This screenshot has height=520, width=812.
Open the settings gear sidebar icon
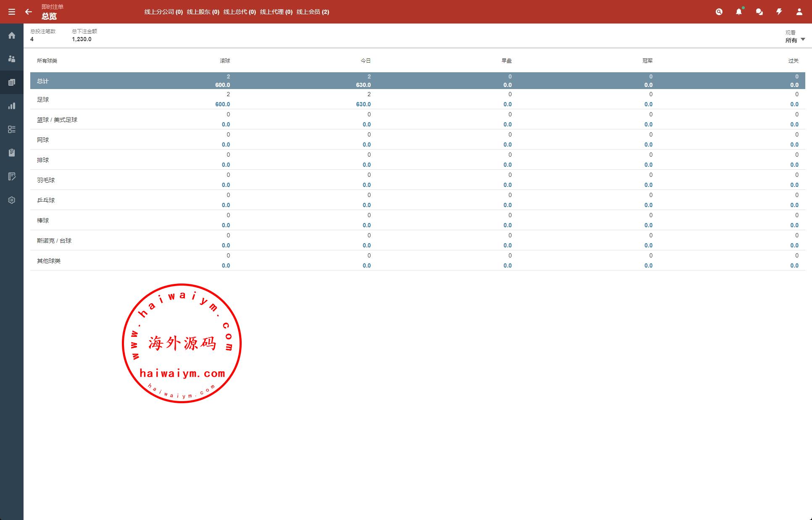click(x=12, y=200)
